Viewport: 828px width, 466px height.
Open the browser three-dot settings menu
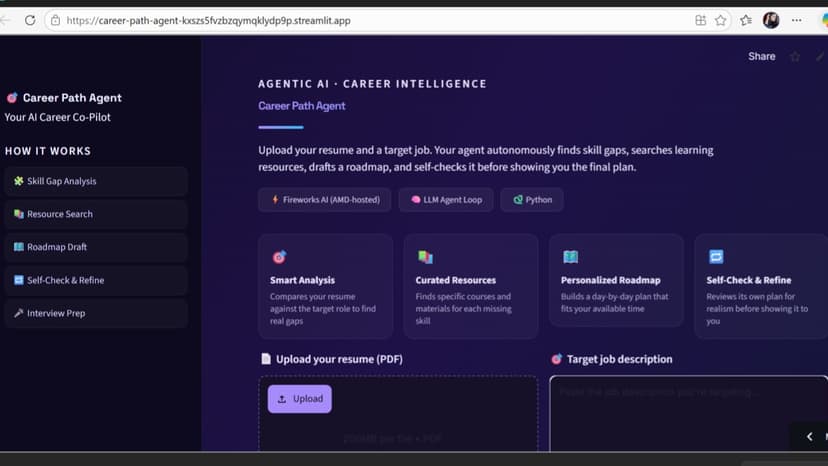[x=796, y=21]
